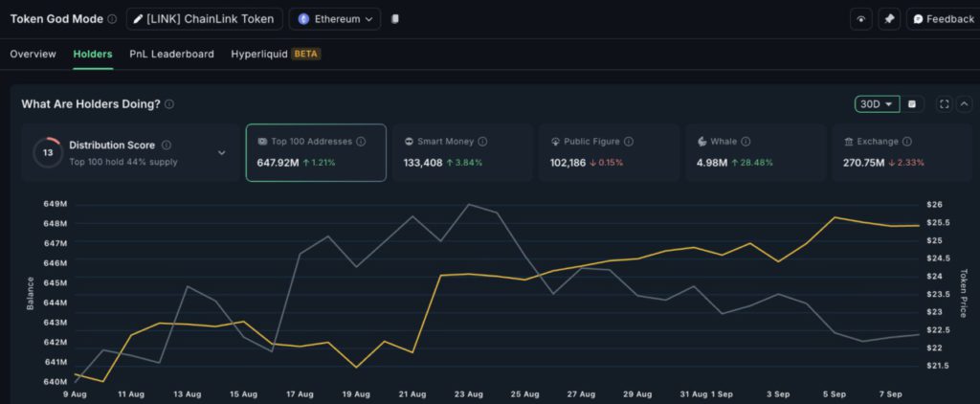Click the Feedback button
This screenshot has width=980, height=404.
pos(943,19)
